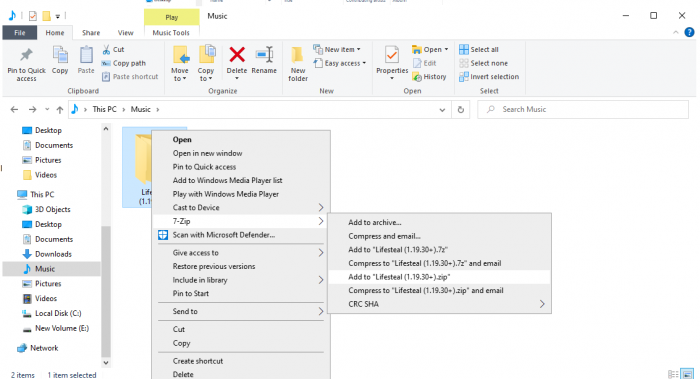The height and width of the screenshot is (379, 700).
Task: Collapse the ribbon with chevron
Action: coord(675,32)
